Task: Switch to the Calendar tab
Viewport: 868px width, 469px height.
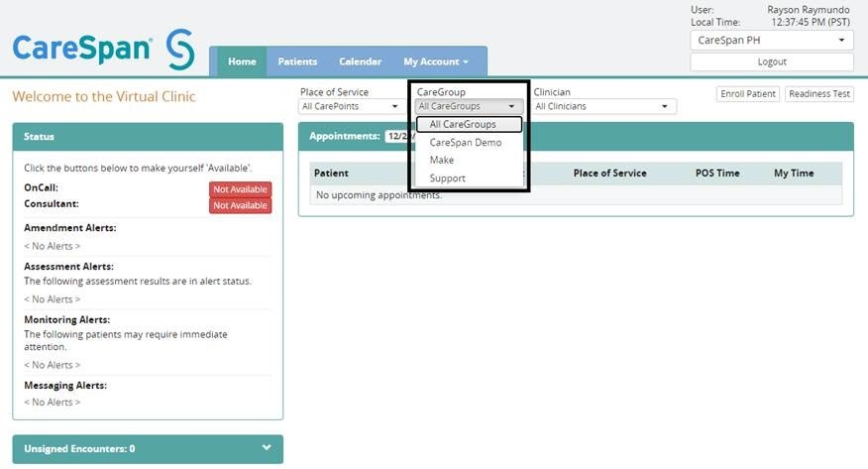Action: pos(360,61)
